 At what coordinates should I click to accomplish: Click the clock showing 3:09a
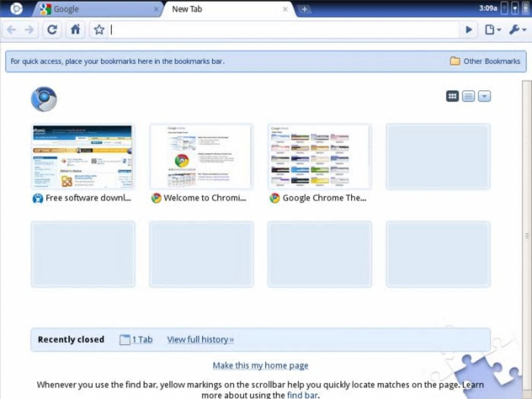(488, 8)
